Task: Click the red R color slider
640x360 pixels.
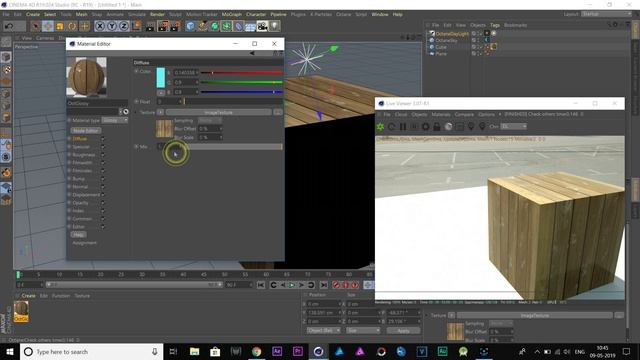Action: click(241, 73)
